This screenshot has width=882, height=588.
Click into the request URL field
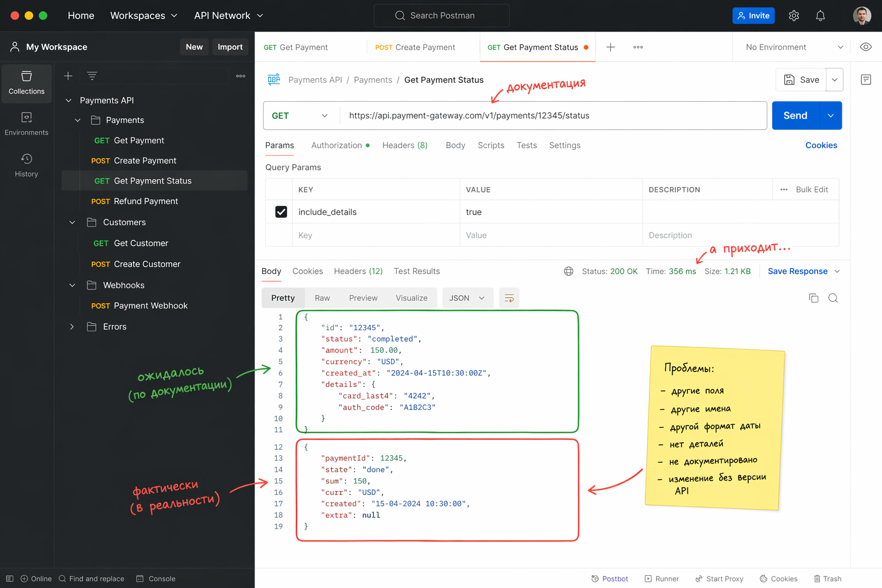[x=551, y=116]
